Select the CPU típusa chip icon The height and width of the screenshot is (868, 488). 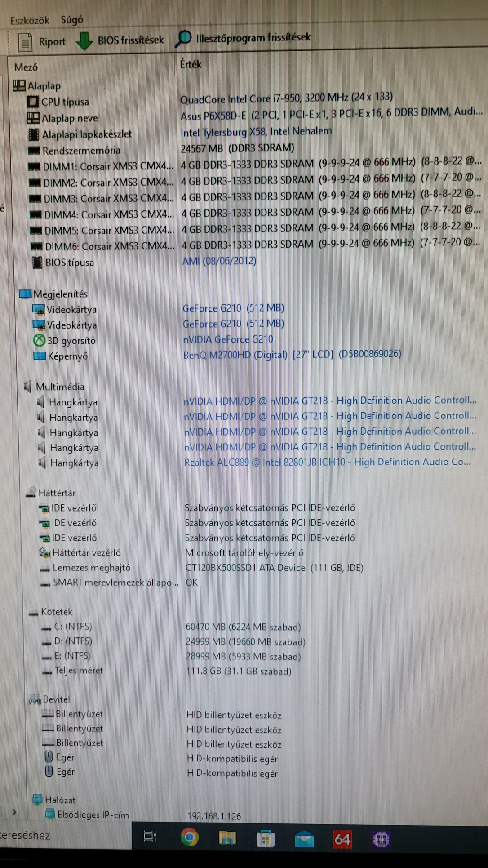[x=33, y=102]
